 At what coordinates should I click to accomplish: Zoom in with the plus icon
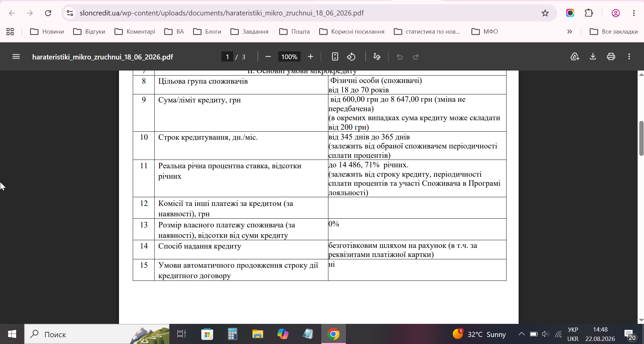click(x=311, y=57)
